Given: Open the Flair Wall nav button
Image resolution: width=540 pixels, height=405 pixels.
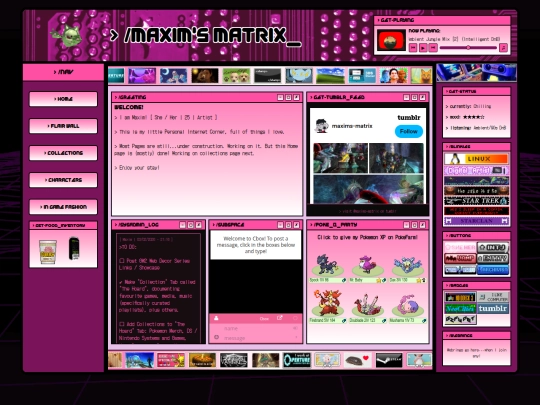Looking at the screenshot, I should tap(63, 126).
